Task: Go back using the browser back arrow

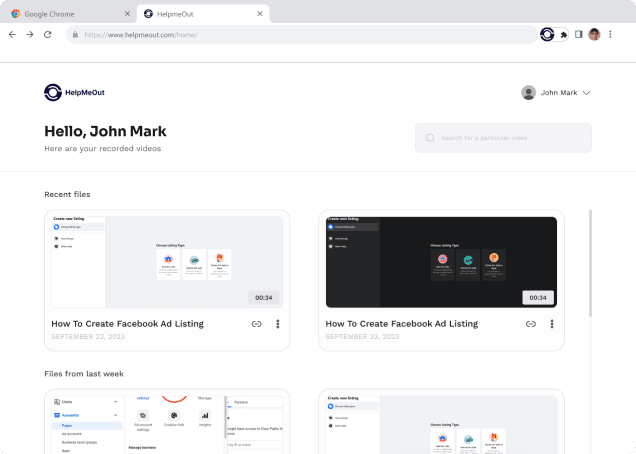Action: (x=12, y=34)
